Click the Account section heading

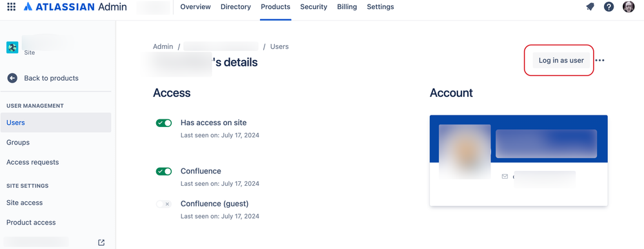coord(451,93)
